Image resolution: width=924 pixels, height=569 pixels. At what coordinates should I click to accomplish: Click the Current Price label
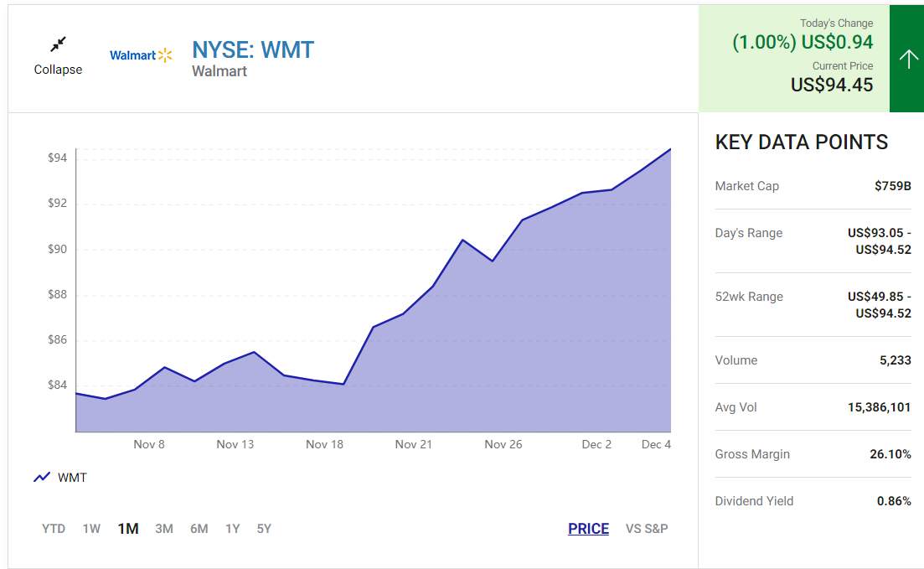(x=843, y=66)
